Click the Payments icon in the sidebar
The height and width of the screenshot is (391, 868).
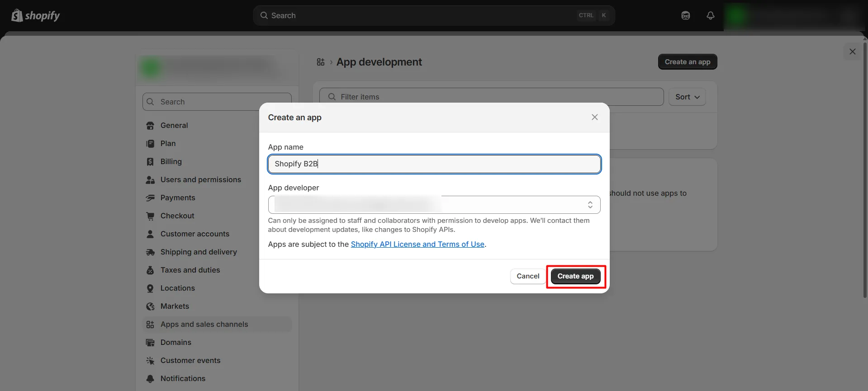[x=150, y=198]
